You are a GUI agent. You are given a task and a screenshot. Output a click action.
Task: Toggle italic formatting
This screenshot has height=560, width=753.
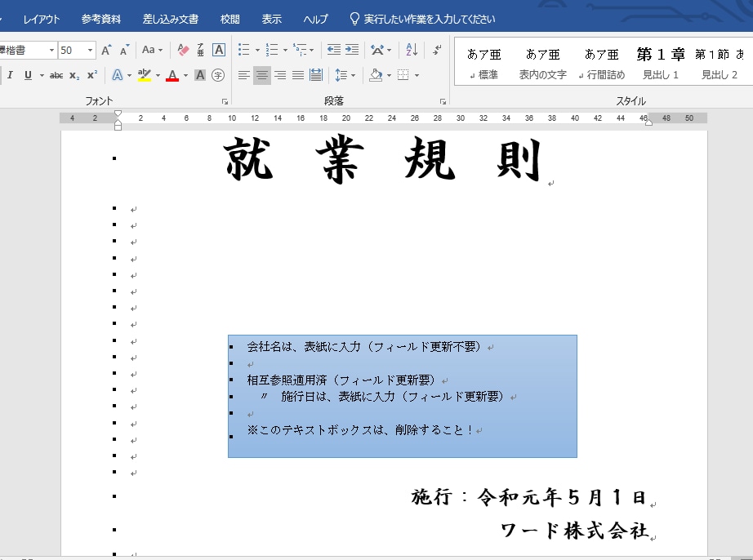click(11, 75)
